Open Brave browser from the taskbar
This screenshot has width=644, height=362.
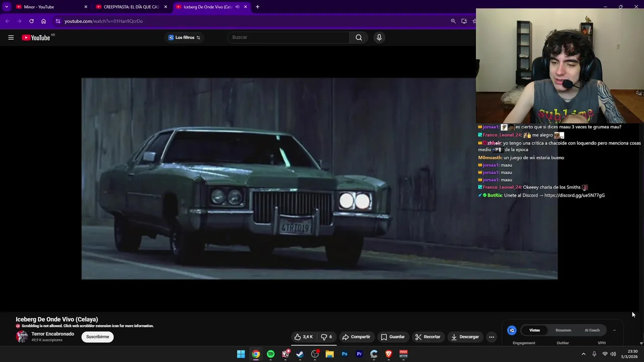388,354
